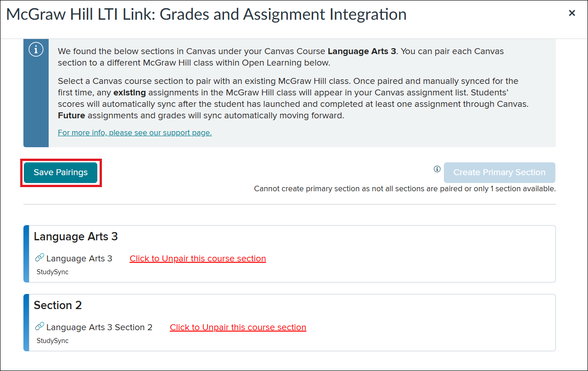The image size is (588, 371).
Task: Click the Language Arts 3 section heading
Action: (x=75, y=237)
